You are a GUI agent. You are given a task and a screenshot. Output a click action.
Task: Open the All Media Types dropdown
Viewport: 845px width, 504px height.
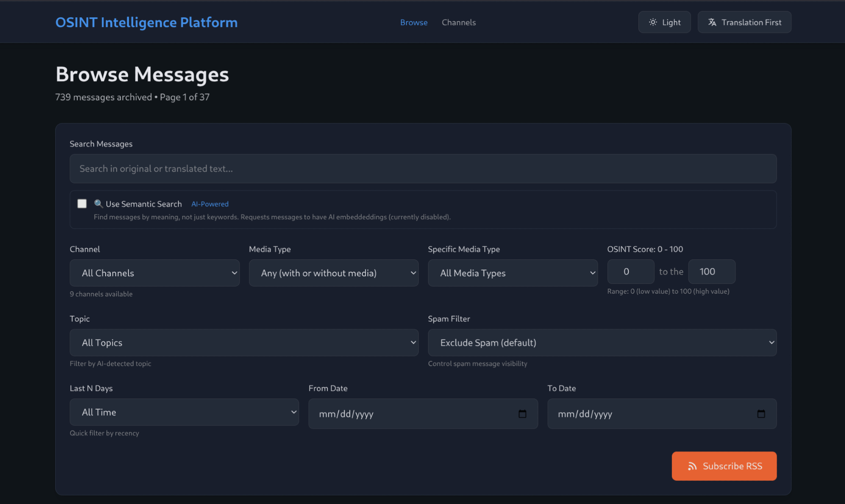pyautogui.click(x=512, y=273)
